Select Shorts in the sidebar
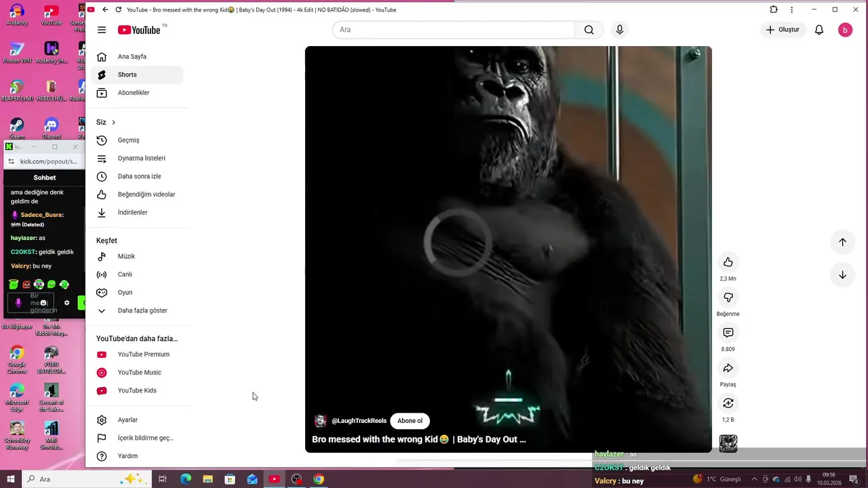This screenshot has height=488, width=868. tap(137, 75)
